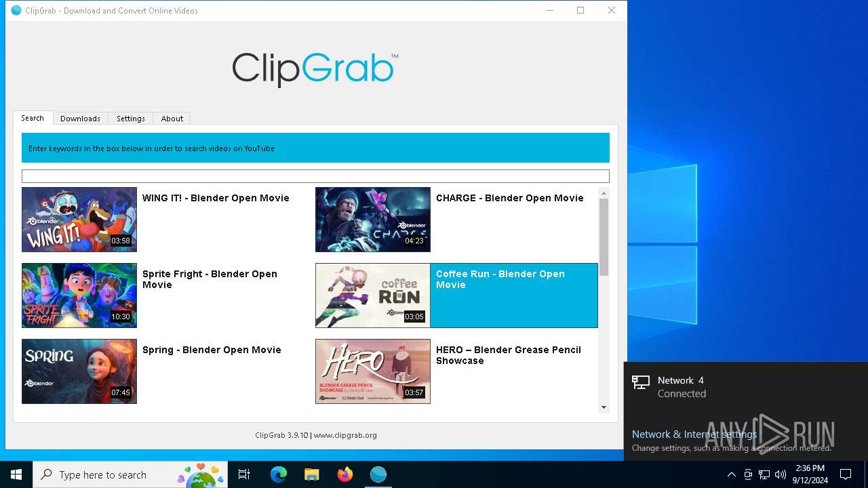Click the taskbar search box

[130, 474]
